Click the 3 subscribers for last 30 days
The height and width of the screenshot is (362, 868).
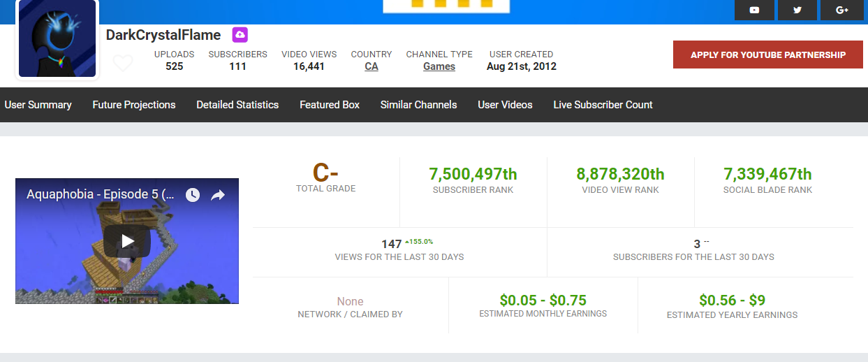point(697,244)
